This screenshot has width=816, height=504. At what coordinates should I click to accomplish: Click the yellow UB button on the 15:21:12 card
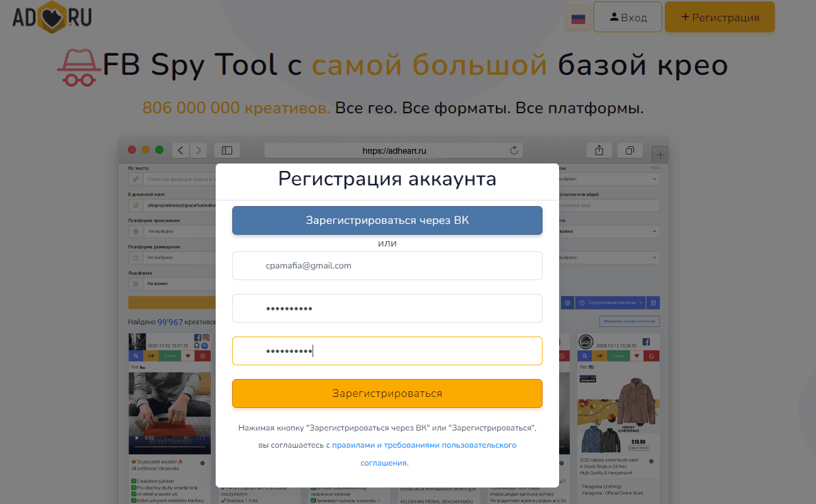pos(151,356)
